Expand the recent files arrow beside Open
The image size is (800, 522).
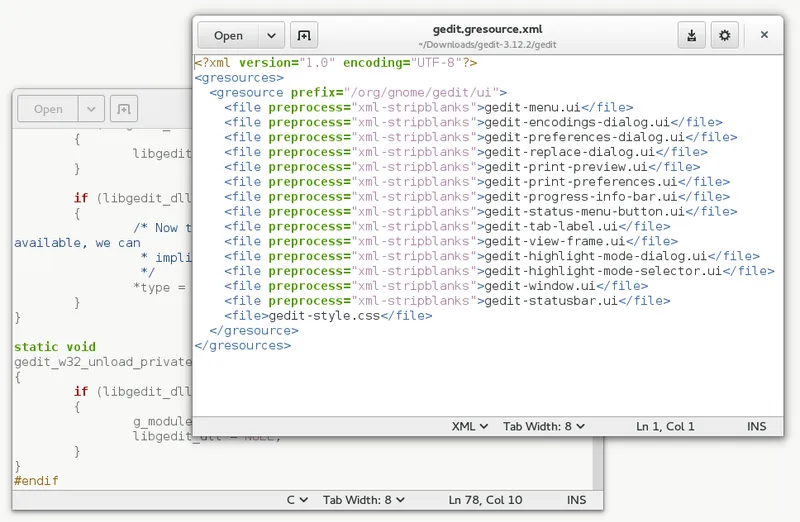pyautogui.click(x=271, y=35)
